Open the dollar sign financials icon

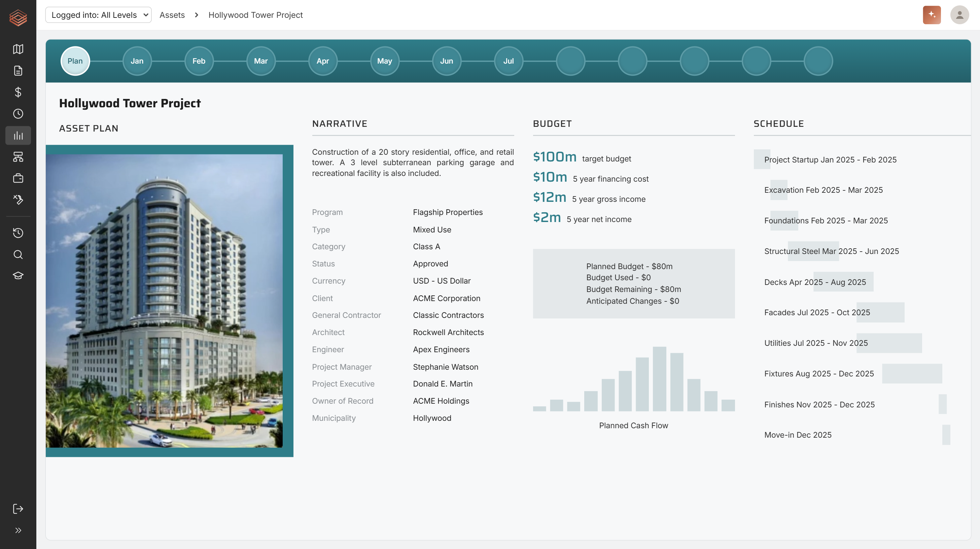[x=18, y=92]
